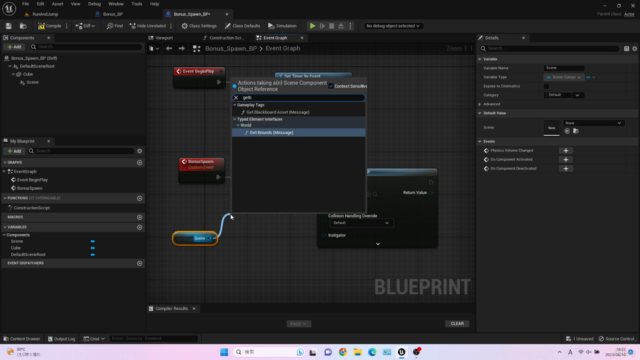Open the Variable Type dropdown
Viewport: 640px width, 360px height.
tap(564, 77)
